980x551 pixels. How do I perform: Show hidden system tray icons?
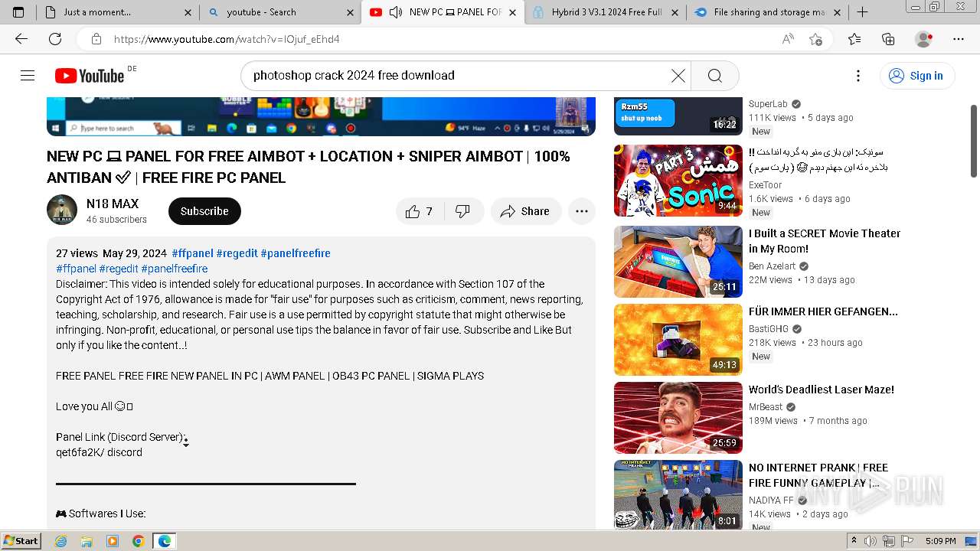pyautogui.click(x=854, y=540)
